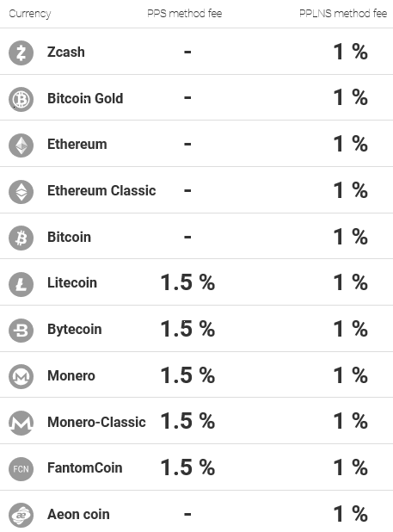The width and height of the screenshot is (393, 532).
Task: Click the FantomCoin FCN icon
Action: [x=21, y=469]
